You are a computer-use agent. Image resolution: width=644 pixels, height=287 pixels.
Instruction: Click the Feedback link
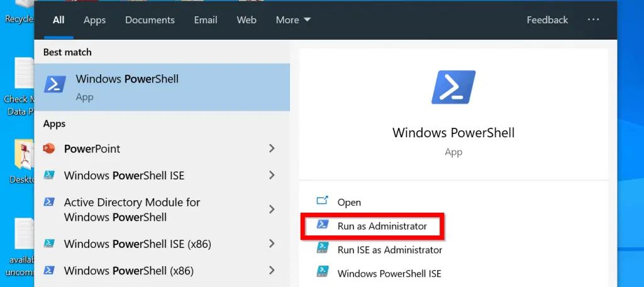(548, 20)
